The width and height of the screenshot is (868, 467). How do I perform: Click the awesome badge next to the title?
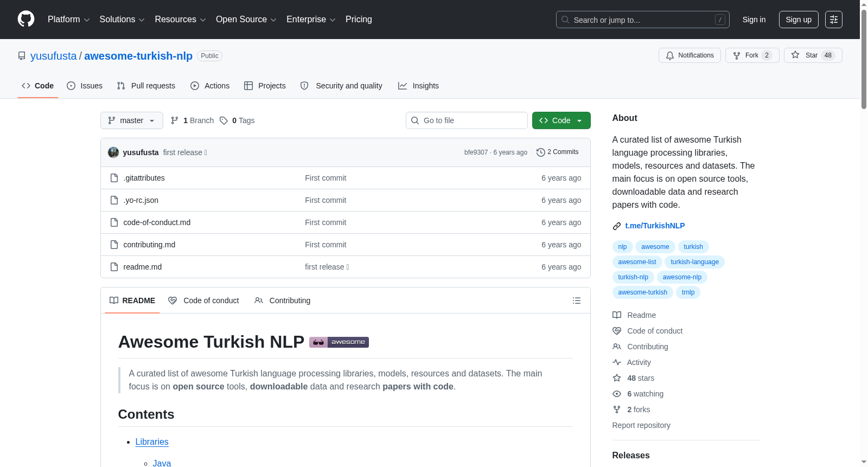(339, 342)
